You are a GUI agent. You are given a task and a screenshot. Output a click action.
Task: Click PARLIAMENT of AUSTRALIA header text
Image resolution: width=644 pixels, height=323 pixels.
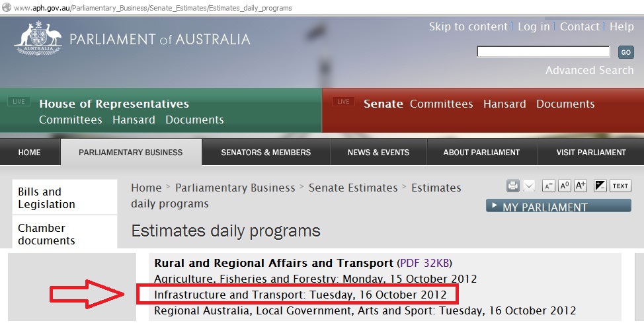160,40
